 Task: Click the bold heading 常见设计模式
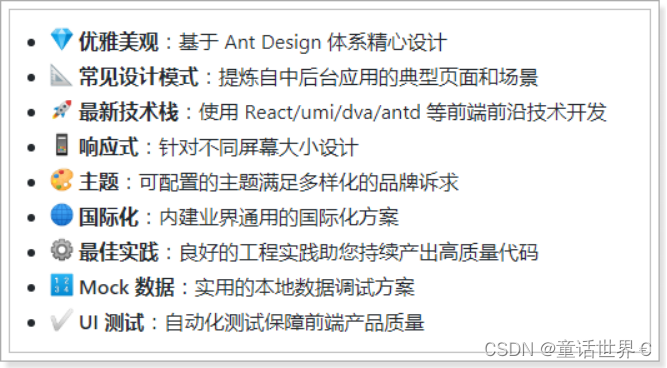[x=139, y=77]
